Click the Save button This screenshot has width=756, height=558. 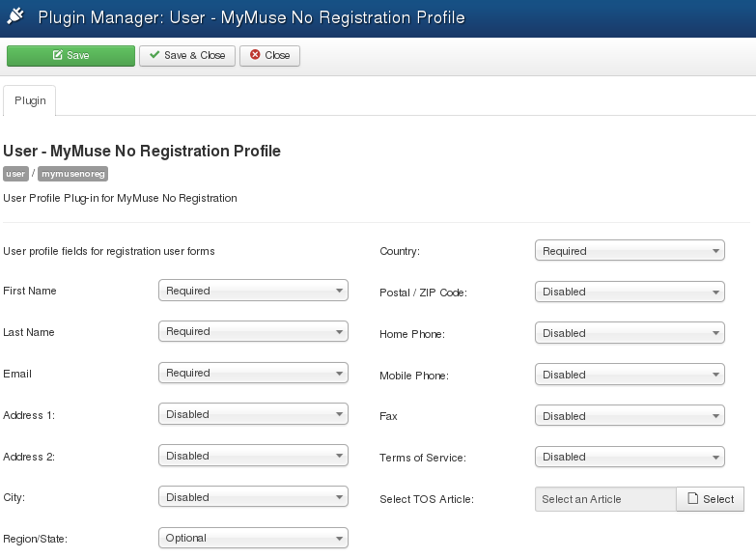pyautogui.click(x=70, y=56)
